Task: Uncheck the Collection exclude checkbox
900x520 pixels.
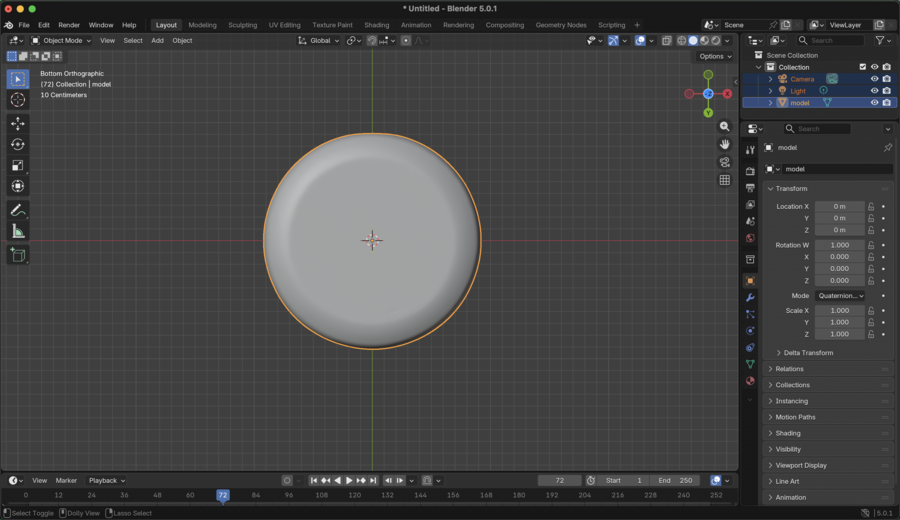Action: [x=862, y=67]
